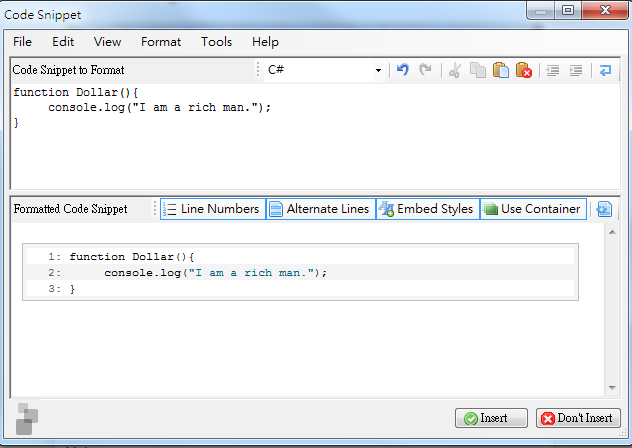
Task: Toggle Alternate Lines option
Action: pyautogui.click(x=321, y=209)
